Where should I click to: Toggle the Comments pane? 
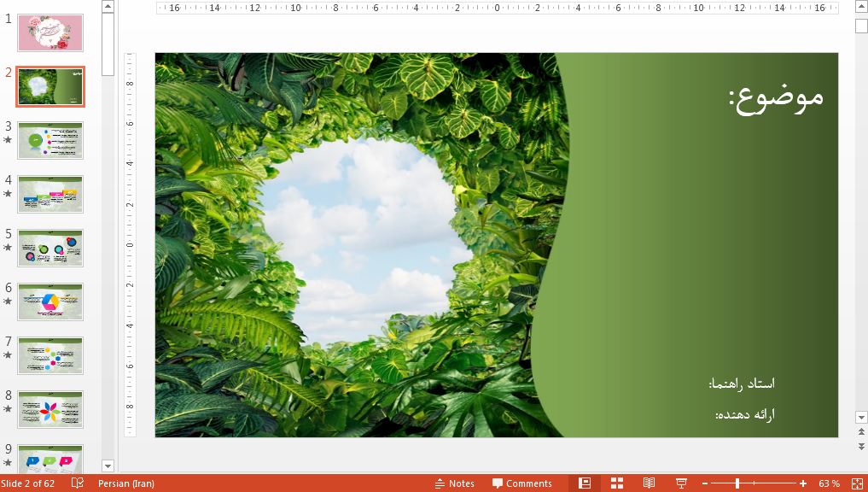click(522, 483)
